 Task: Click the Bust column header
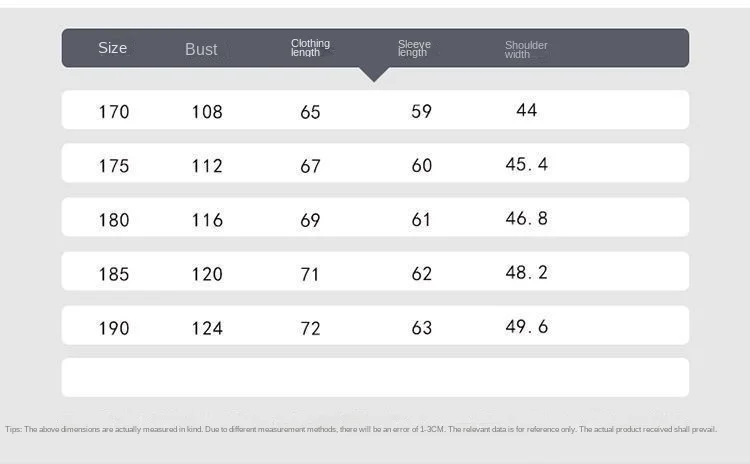click(x=201, y=49)
